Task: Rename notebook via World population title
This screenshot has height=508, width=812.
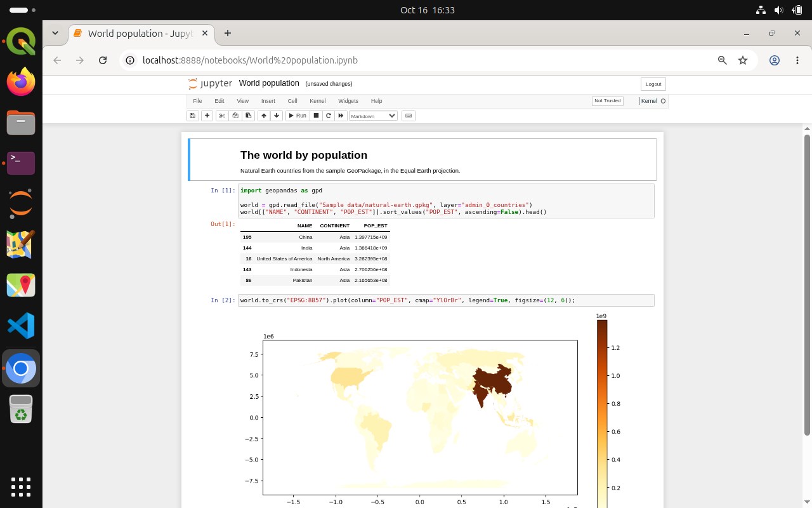Action: [x=269, y=83]
